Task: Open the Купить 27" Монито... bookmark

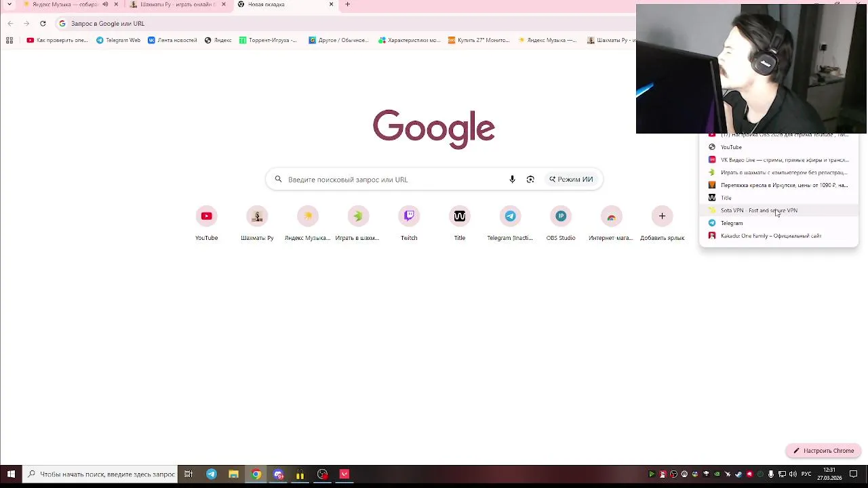Action: [478, 40]
